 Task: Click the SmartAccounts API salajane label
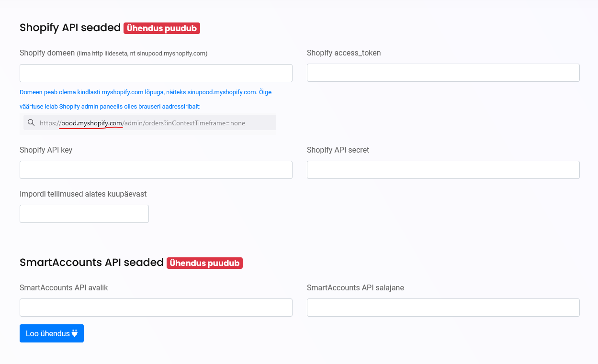(x=355, y=288)
